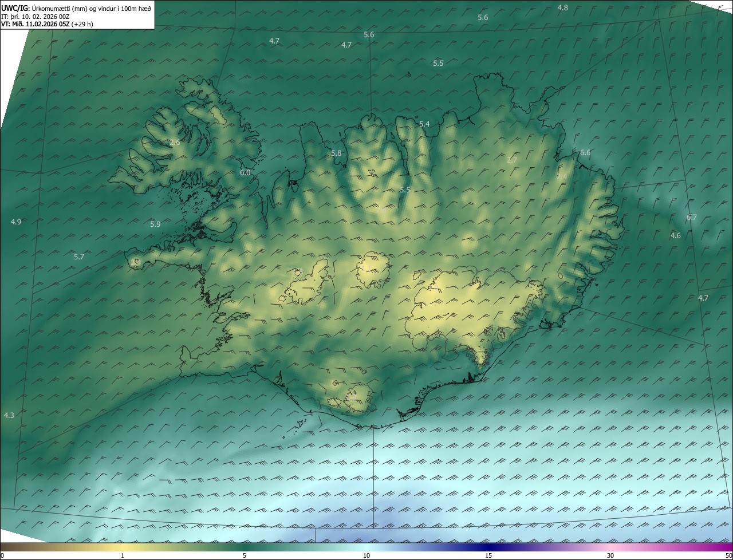Image resolution: width=733 pixels, height=560 pixels.
Task: Click the "5.9" map value
Action: pyautogui.click(x=155, y=224)
